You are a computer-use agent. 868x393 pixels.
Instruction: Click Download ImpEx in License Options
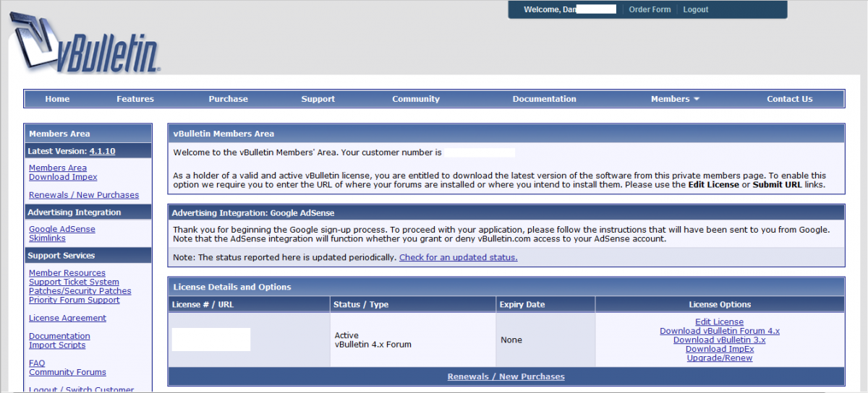[720, 349]
